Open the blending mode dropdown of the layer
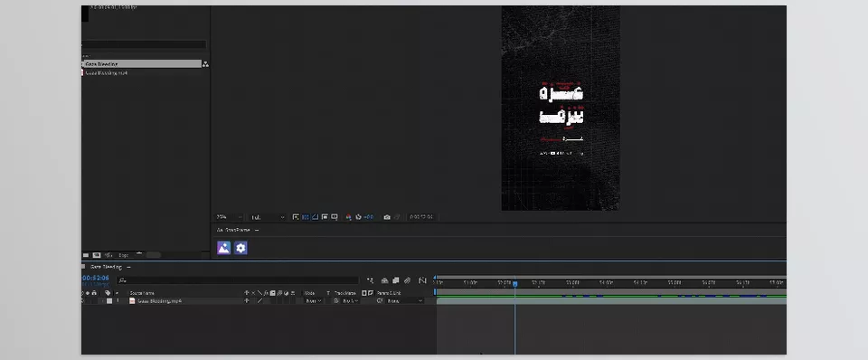The height and width of the screenshot is (360, 868). click(x=313, y=300)
